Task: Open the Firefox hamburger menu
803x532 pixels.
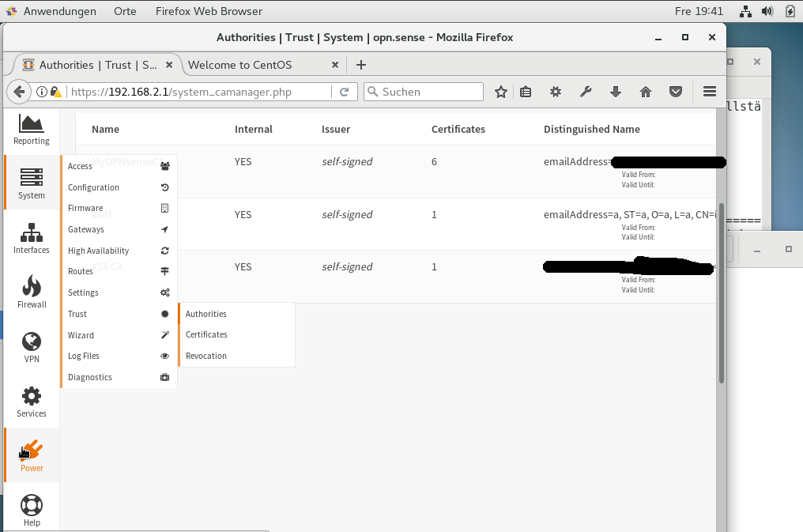Action: click(709, 92)
